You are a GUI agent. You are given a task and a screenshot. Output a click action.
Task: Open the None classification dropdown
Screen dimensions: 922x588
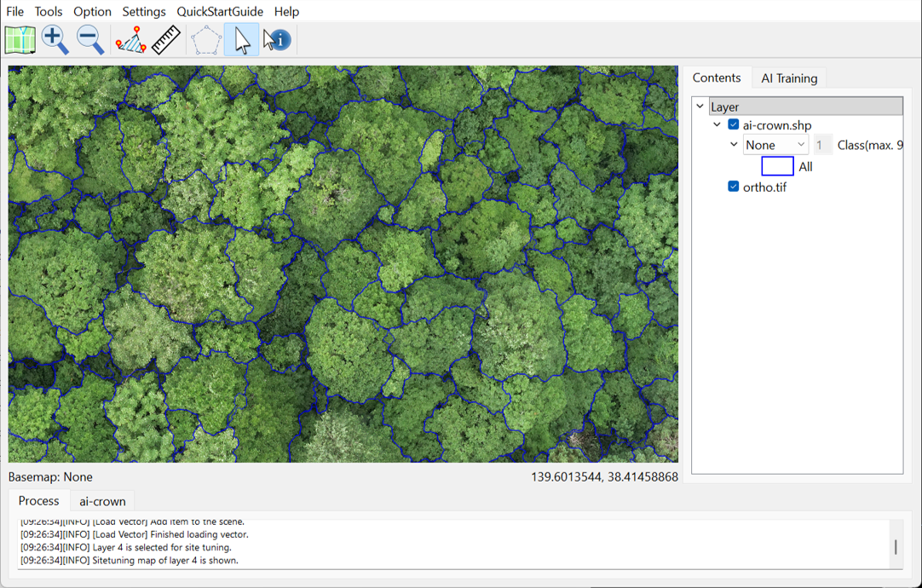point(775,145)
